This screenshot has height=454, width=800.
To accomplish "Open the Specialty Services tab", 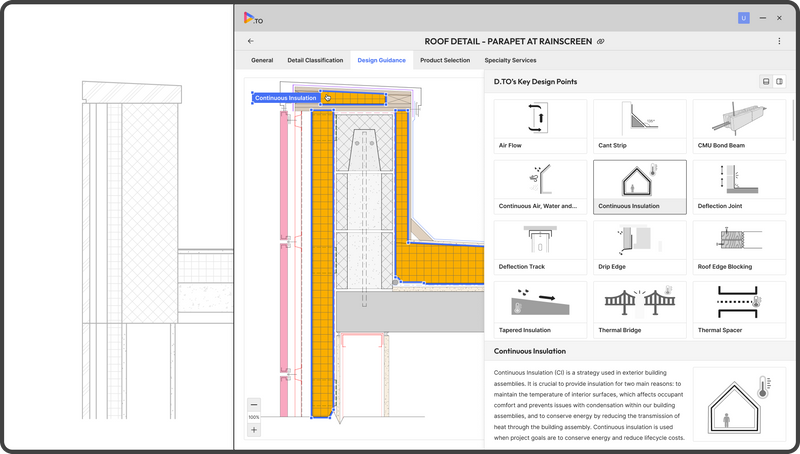I will [510, 60].
